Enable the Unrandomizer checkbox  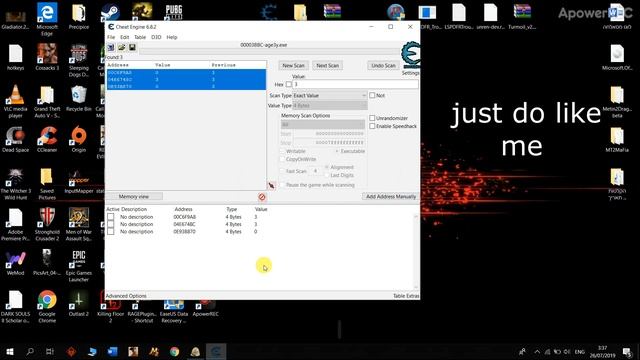[372, 118]
